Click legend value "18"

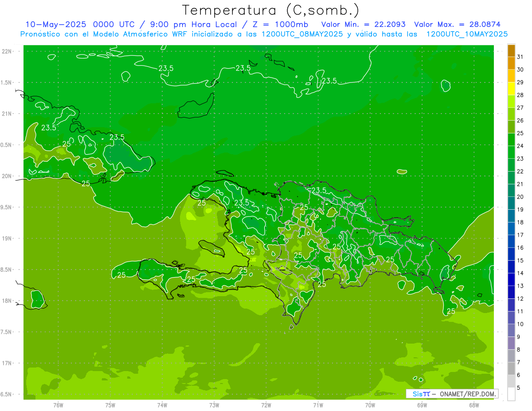tap(520, 222)
